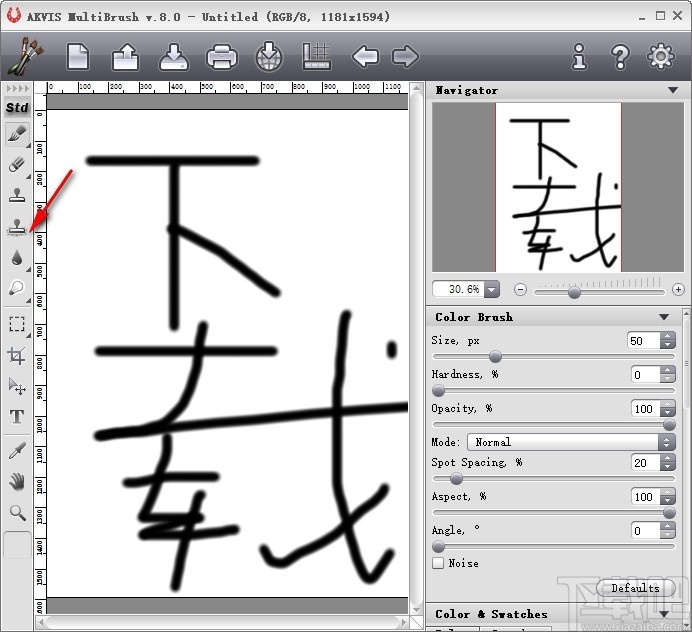Enable the Noise checkbox
This screenshot has width=692, height=632.
click(x=438, y=563)
